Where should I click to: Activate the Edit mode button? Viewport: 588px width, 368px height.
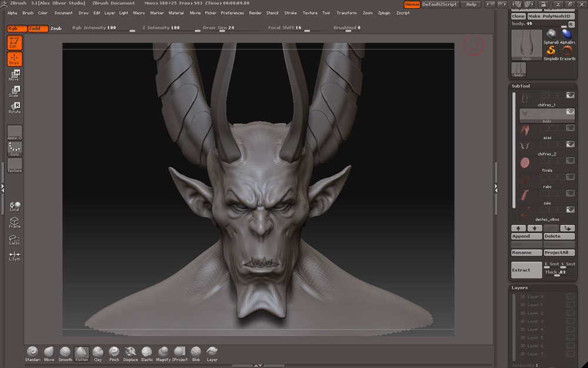pos(15,42)
